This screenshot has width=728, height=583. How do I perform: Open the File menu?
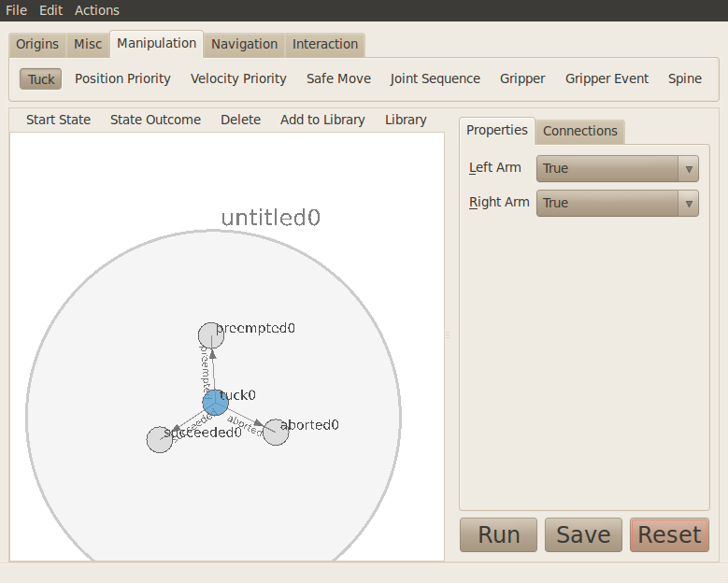tap(16, 10)
